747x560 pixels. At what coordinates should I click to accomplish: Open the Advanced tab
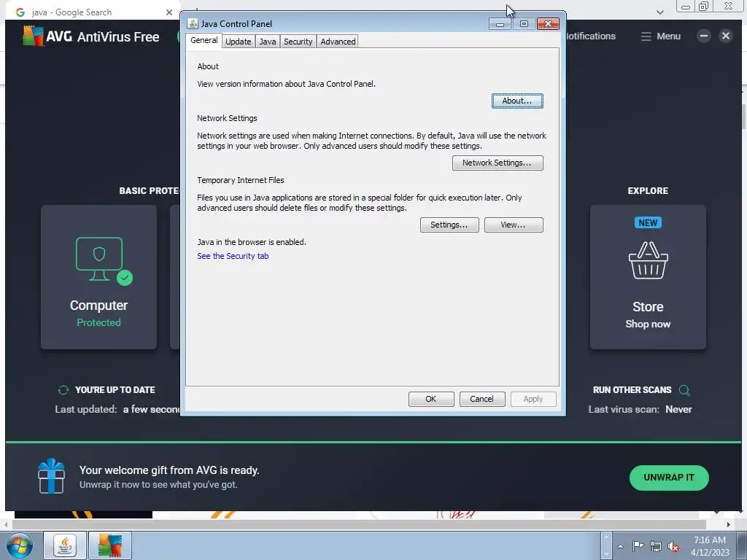(338, 42)
